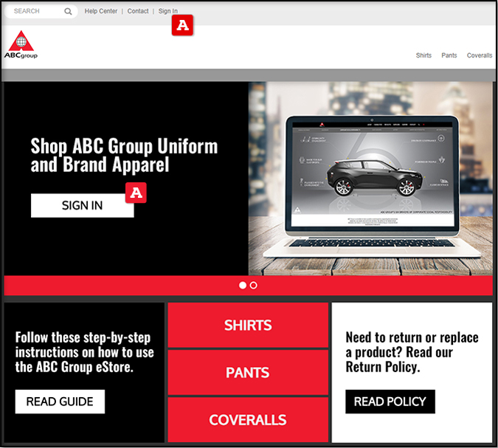Click the white SIGN IN button
The width and height of the screenshot is (498, 448).
(82, 206)
